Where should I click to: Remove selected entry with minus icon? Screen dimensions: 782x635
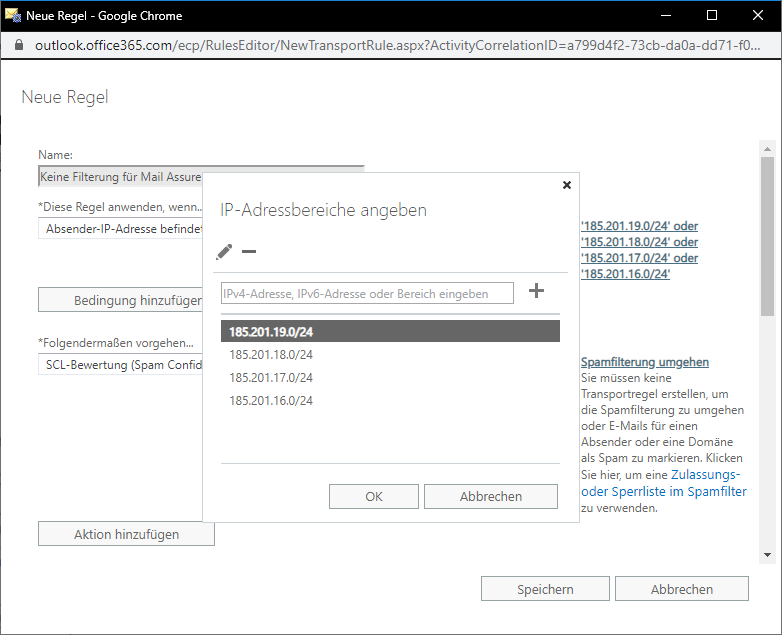pos(249,252)
